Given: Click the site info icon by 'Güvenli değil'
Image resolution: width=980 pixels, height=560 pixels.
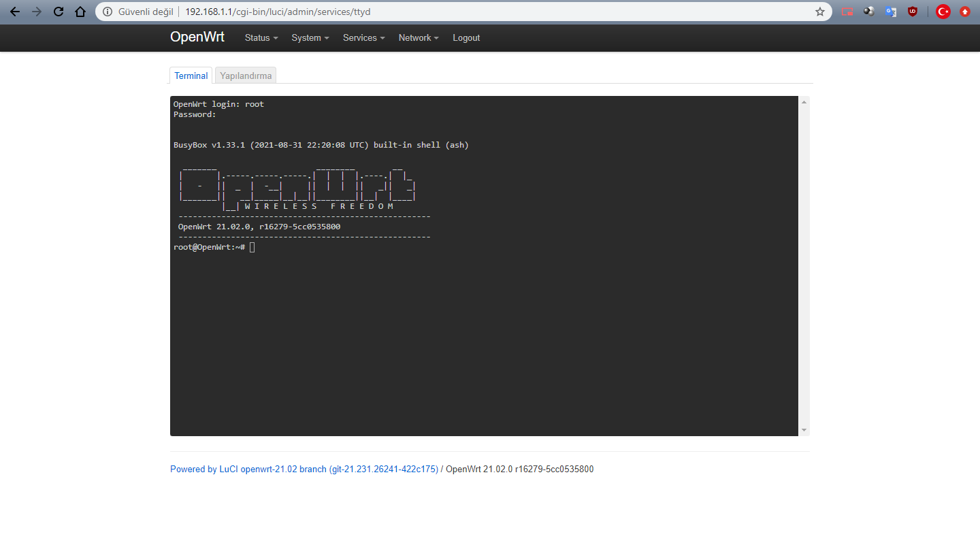Looking at the screenshot, I should [108, 12].
